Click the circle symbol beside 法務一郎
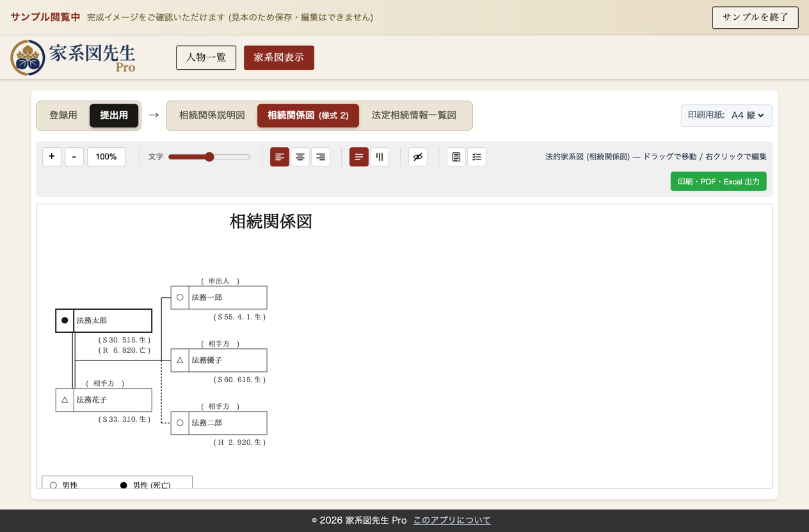The height and width of the screenshot is (532, 809). (x=180, y=297)
